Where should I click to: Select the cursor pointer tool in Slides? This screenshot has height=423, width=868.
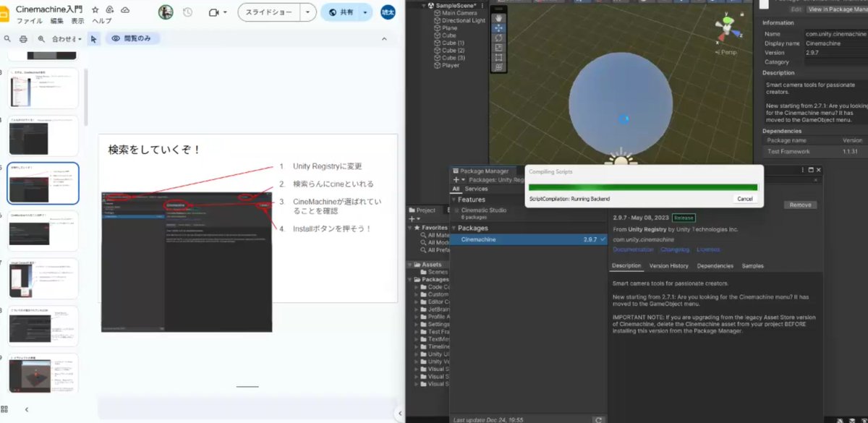94,39
